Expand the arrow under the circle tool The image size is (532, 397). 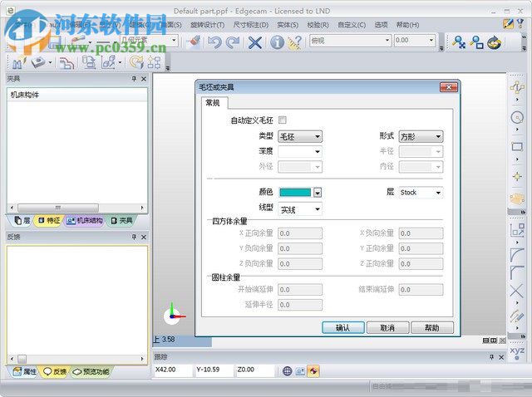517,130
